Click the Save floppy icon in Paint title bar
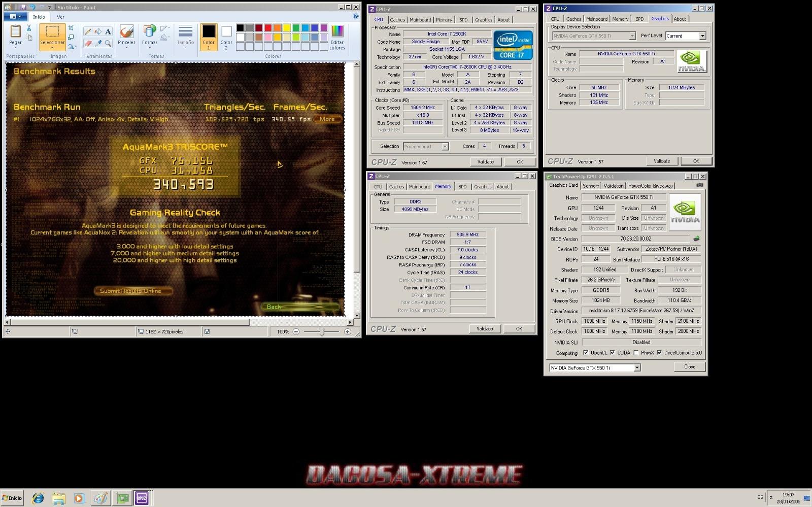 pyautogui.click(x=23, y=7)
